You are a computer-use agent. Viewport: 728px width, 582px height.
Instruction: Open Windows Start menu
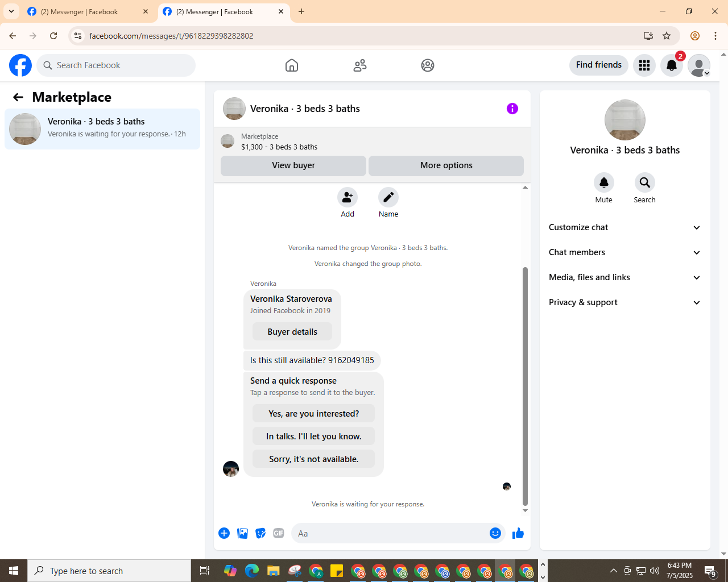click(x=14, y=571)
